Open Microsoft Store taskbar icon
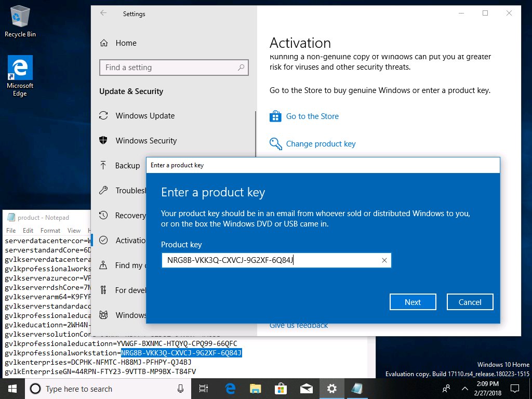 click(x=281, y=389)
